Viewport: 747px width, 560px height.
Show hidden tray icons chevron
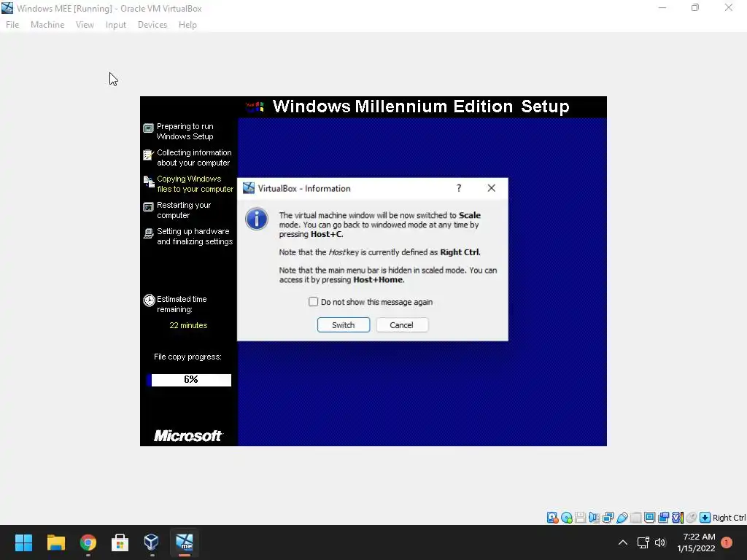pyautogui.click(x=623, y=542)
